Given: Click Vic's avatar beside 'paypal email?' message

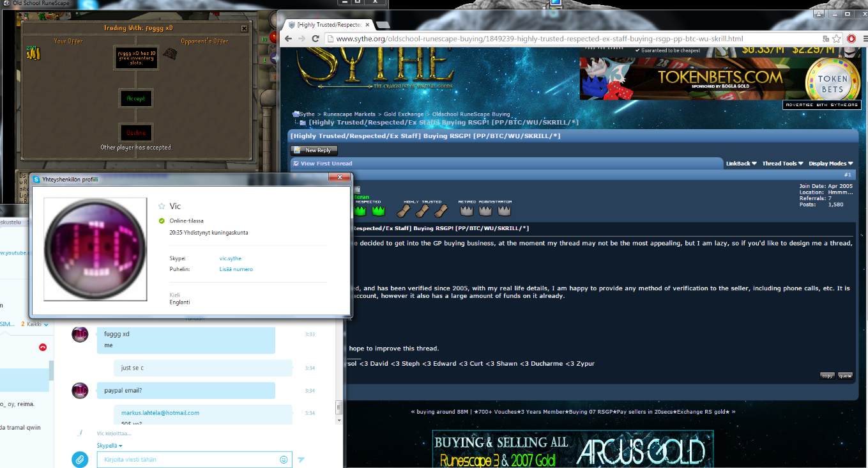Looking at the screenshot, I should click(x=80, y=391).
